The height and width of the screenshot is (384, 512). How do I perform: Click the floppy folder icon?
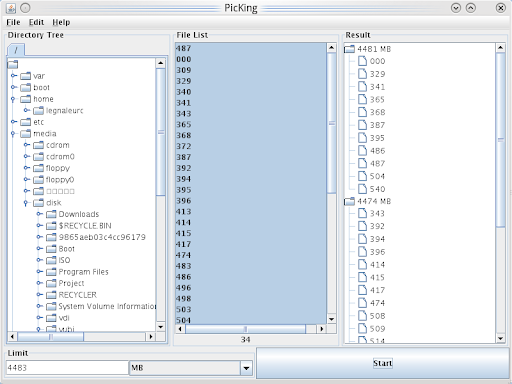38,168
